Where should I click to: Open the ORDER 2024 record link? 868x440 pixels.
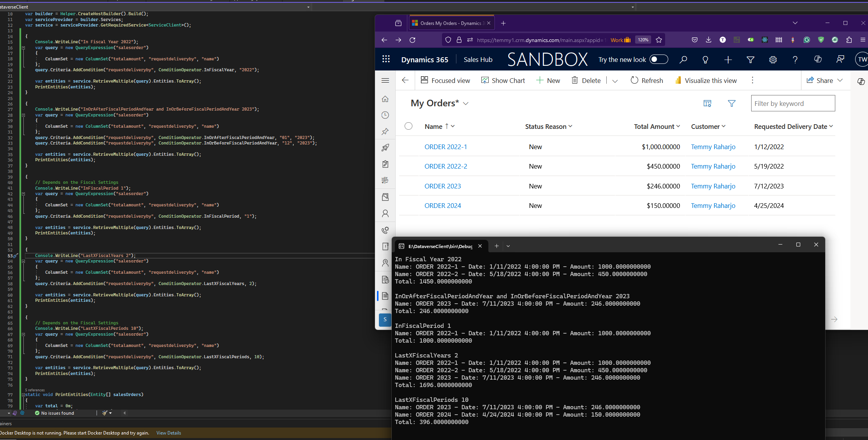point(442,206)
